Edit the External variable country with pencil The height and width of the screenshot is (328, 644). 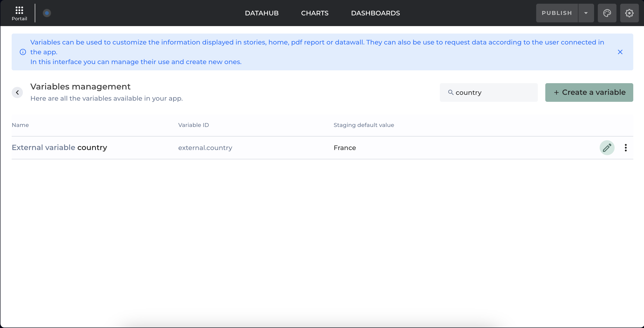coord(607,148)
